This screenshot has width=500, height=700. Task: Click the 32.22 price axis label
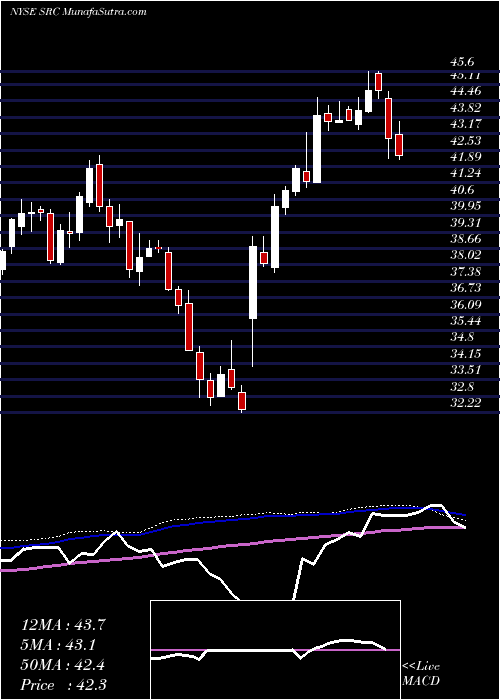tap(466, 404)
